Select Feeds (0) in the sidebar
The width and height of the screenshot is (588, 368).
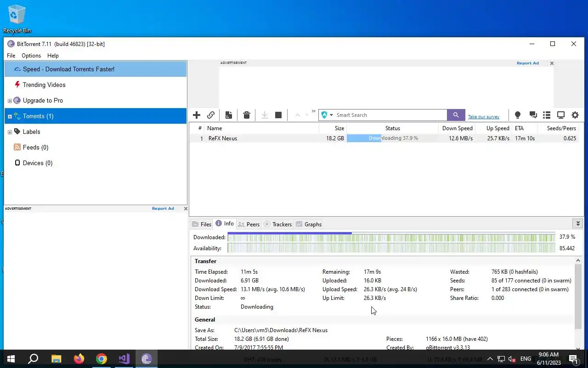click(96, 147)
